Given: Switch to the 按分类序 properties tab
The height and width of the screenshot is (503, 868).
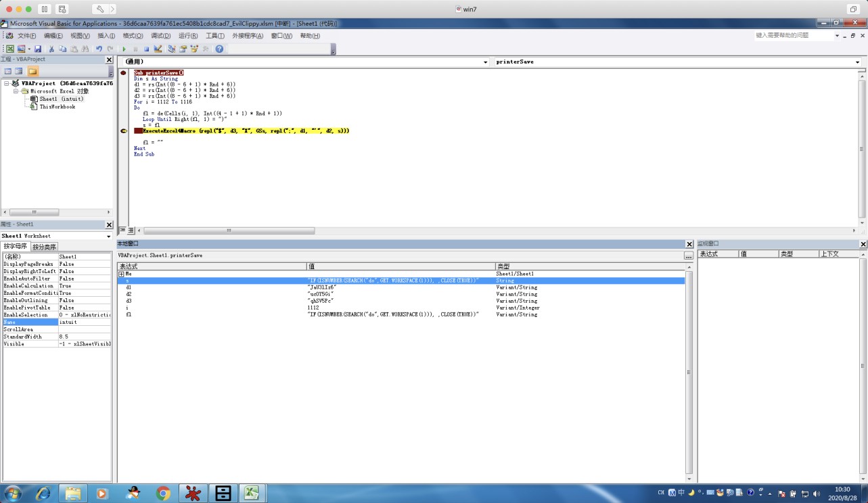Looking at the screenshot, I should click(x=45, y=247).
